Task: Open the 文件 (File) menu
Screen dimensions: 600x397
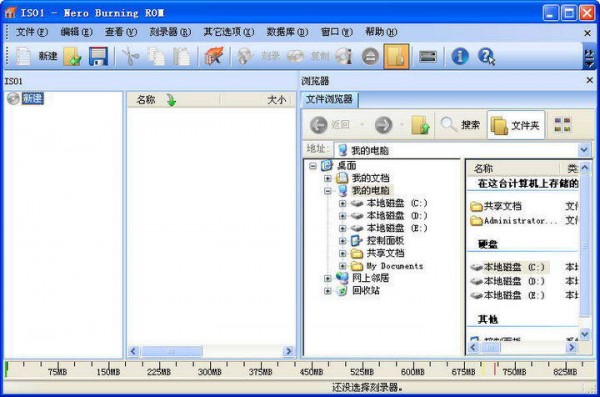Action: pyautogui.click(x=31, y=32)
